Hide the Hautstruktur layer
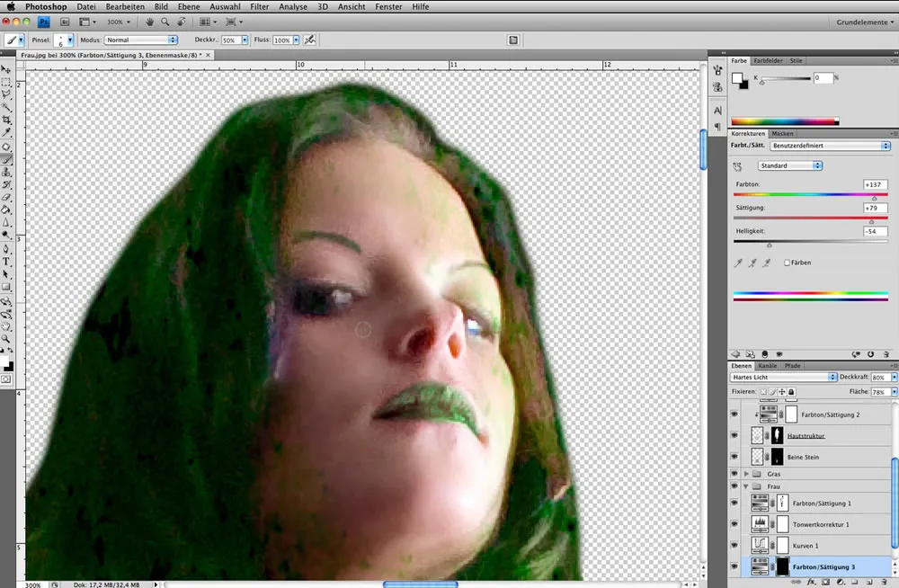The height and width of the screenshot is (588, 899). (734, 434)
